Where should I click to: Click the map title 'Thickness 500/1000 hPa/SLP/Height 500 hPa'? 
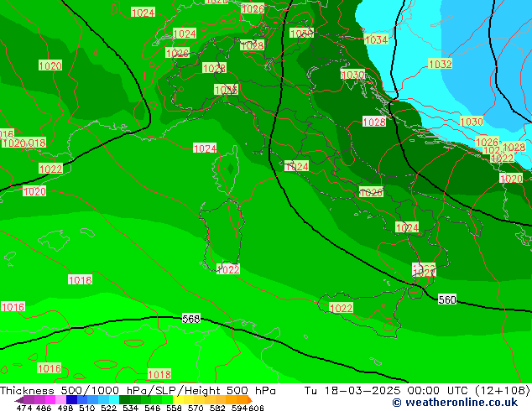click(138, 391)
